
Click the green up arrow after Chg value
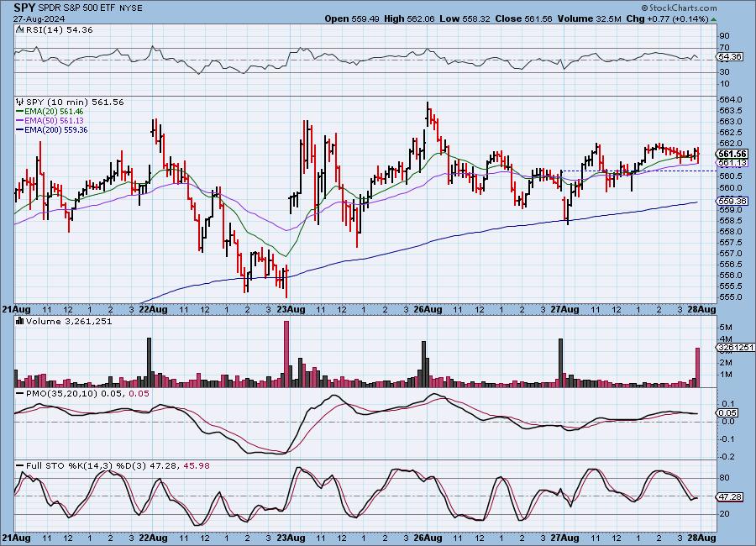click(x=713, y=19)
